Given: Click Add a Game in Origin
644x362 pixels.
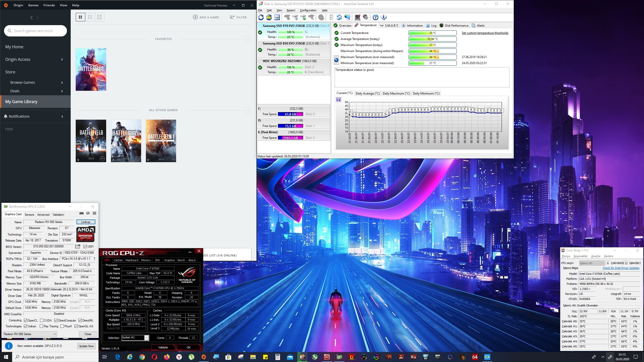Looking at the screenshot, I should tap(206, 17).
